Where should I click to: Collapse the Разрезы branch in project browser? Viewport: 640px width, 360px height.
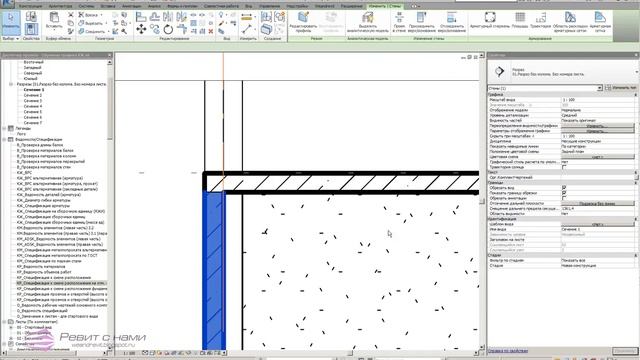click(x=11, y=84)
